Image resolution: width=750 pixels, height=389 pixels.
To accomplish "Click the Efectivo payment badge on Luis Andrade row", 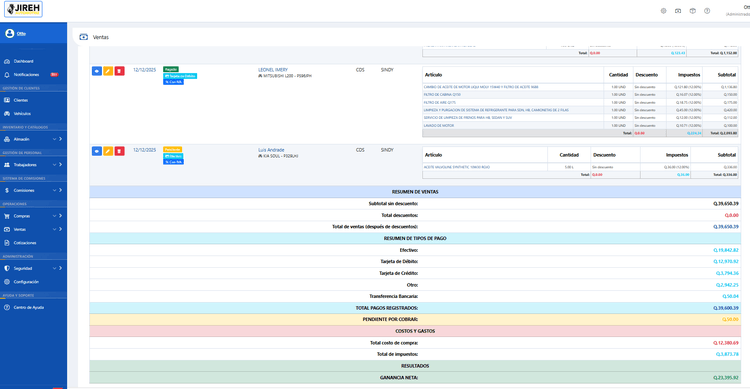I will click(x=173, y=156).
